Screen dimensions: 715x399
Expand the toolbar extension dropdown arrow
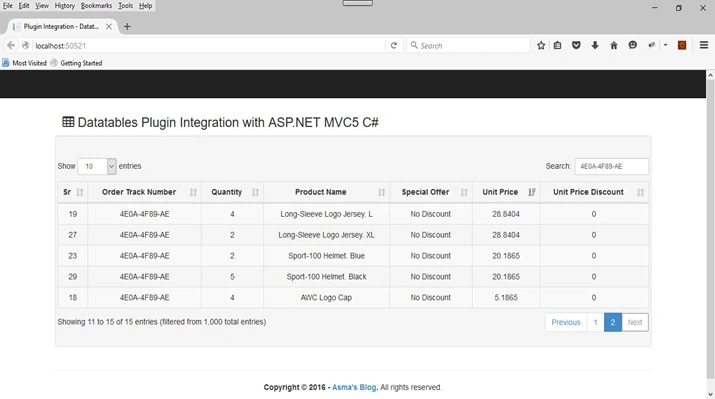[x=665, y=45]
